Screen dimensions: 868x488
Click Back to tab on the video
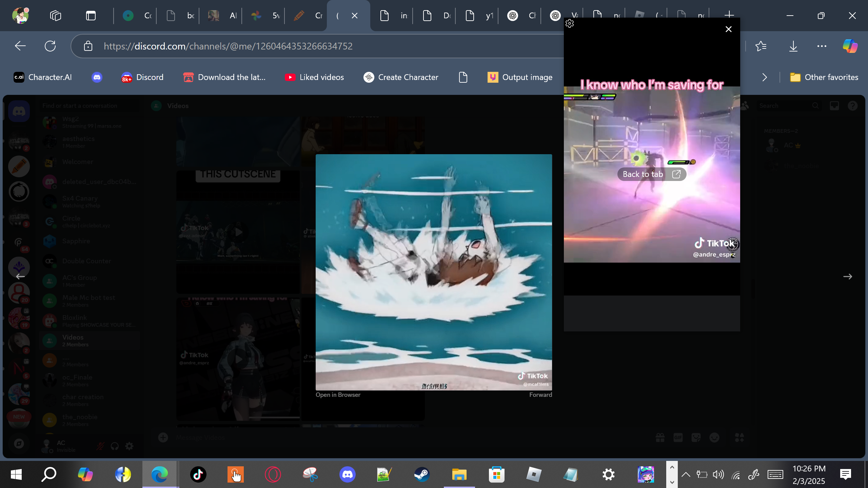pos(652,174)
